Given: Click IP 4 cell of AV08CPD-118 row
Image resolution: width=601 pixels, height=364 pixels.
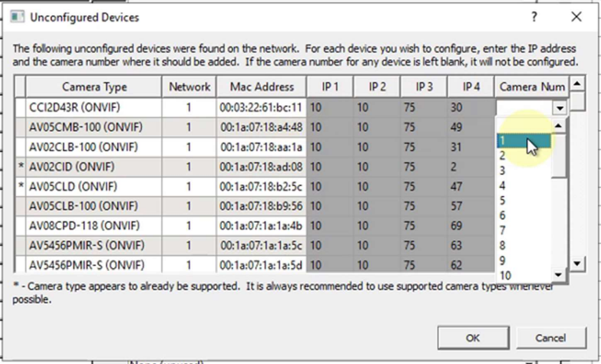Looking at the screenshot, I should [x=470, y=226].
